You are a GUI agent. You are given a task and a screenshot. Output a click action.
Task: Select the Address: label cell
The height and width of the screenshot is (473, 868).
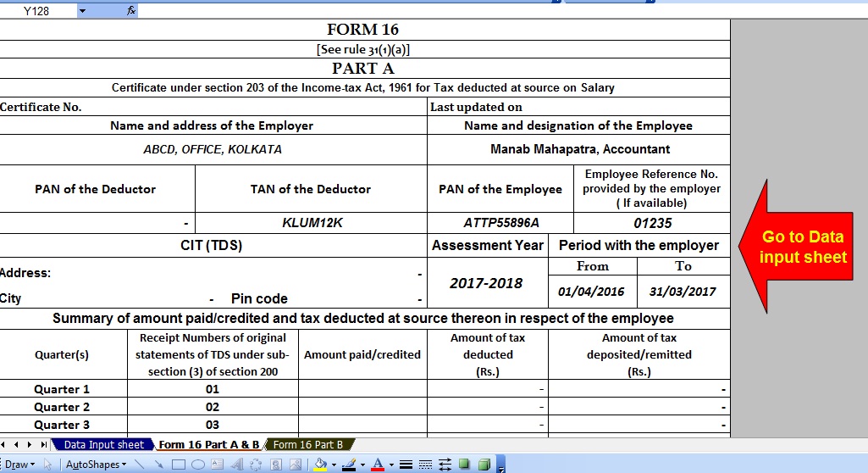(25, 272)
